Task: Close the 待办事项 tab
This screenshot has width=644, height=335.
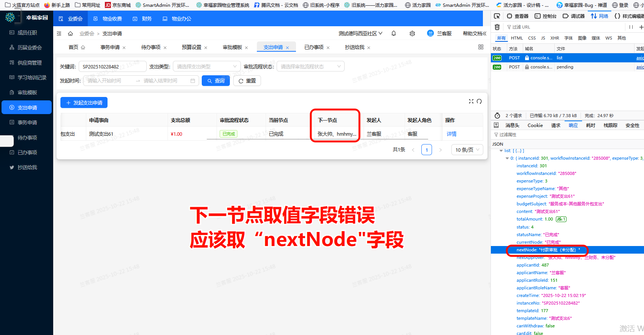Action: click(165, 48)
